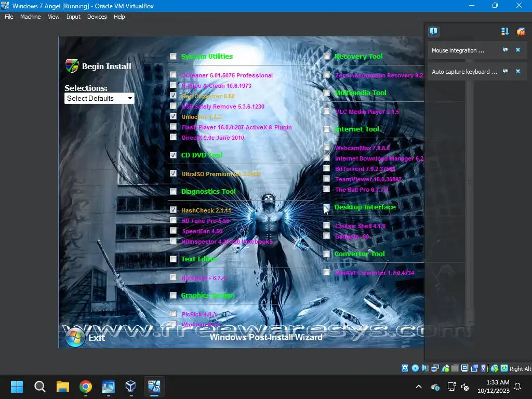This screenshot has width=532, height=399.
Task: Click the USB devices status icon
Action: click(x=445, y=368)
